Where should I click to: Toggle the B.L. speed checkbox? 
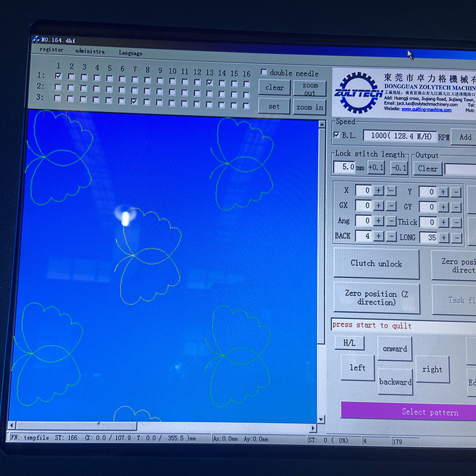(x=336, y=135)
